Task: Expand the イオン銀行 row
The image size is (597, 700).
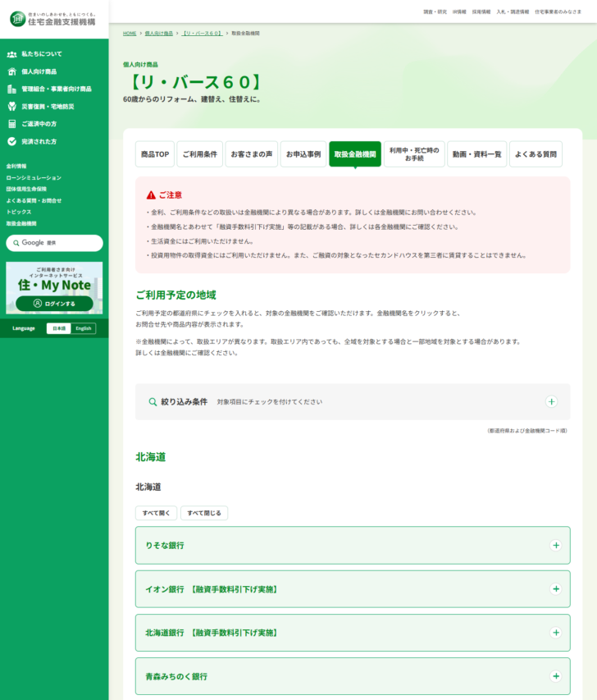Action: [353, 589]
